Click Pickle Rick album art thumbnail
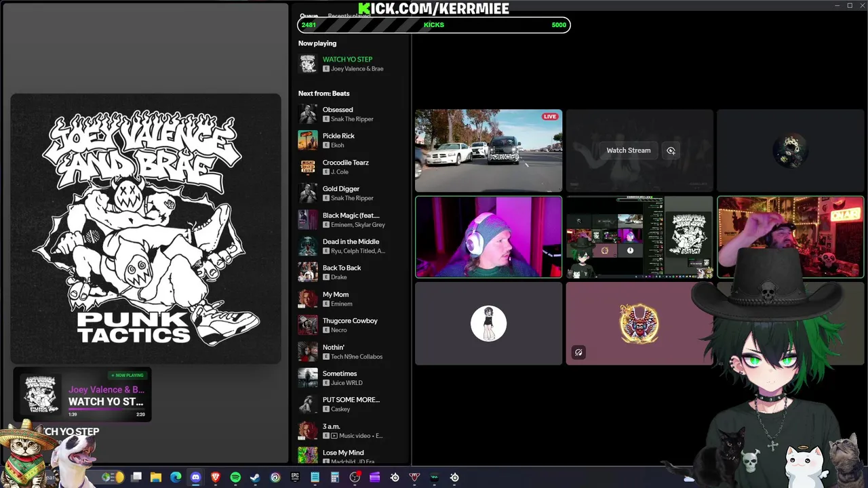Viewport: 868px width, 488px height. pyautogui.click(x=308, y=140)
